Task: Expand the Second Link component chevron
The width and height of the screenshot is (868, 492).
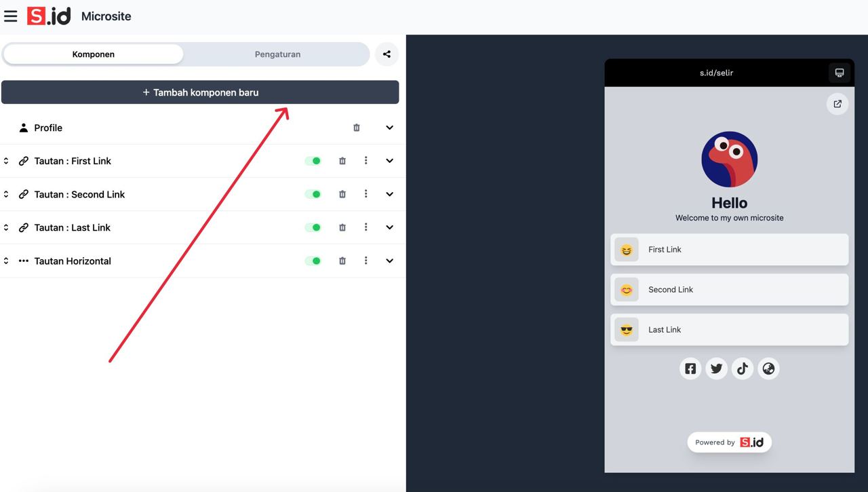Action: coord(389,194)
